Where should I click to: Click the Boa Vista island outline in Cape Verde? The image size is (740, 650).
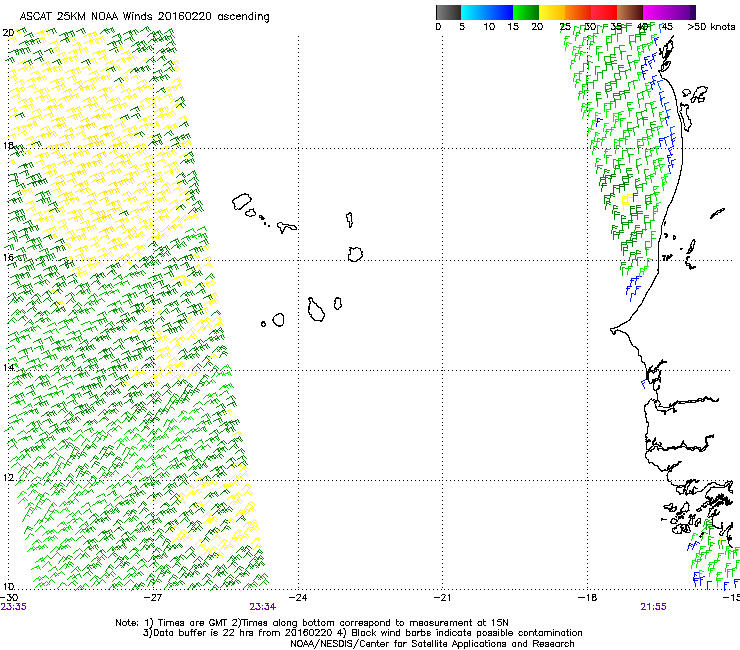pyautogui.click(x=355, y=254)
